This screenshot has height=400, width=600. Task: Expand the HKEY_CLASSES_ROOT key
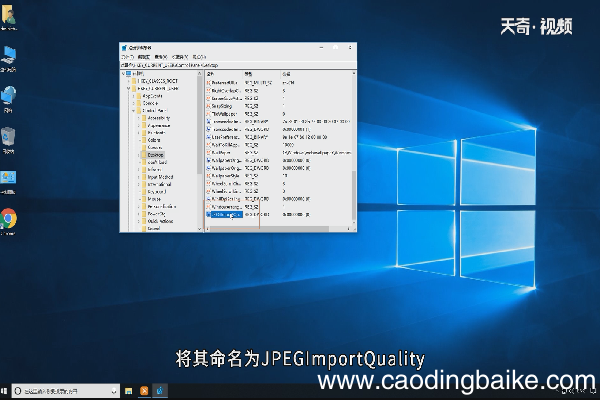tap(129, 81)
